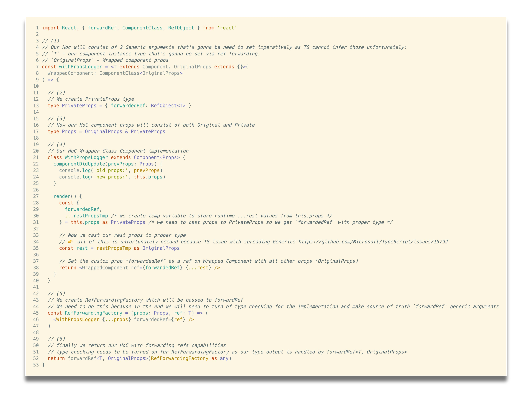Click the comment marker '// (4)' on line 19
The image size is (532, 393).
click(56, 144)
